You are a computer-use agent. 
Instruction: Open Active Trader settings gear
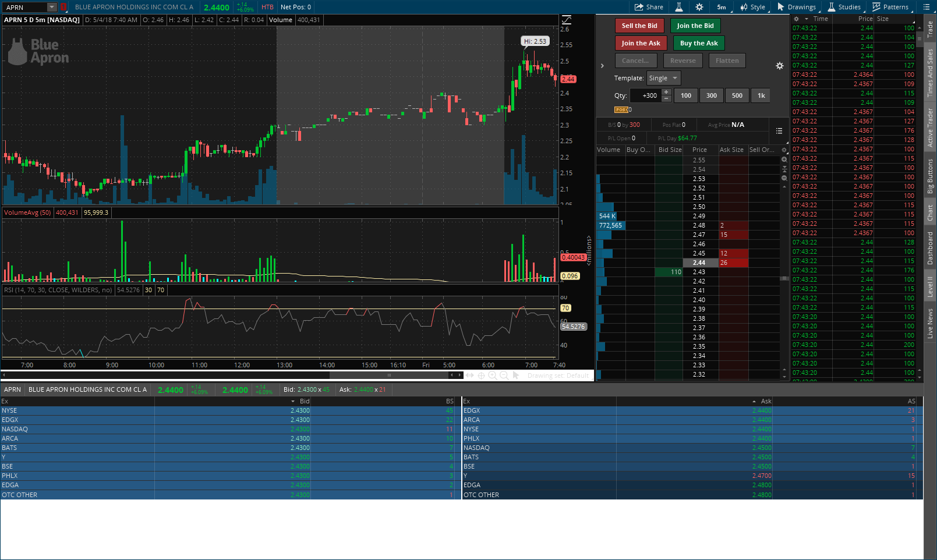click(x=780, y=66)
